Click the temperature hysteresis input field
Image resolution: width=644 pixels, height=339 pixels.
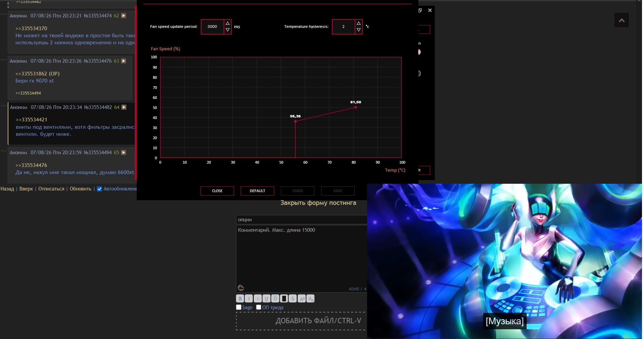pos(344,27)
